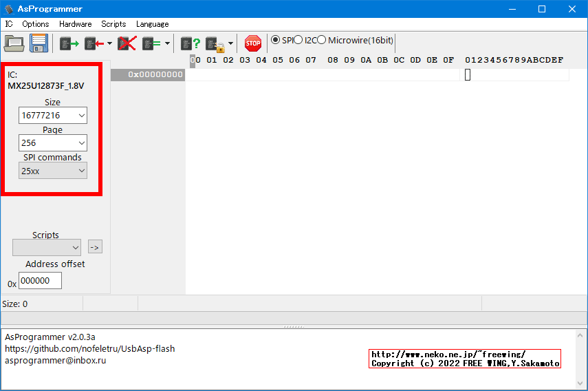The image size is (588, 391).
Task: Close the AsProgrammer window
Action: (x=572, y=9)
